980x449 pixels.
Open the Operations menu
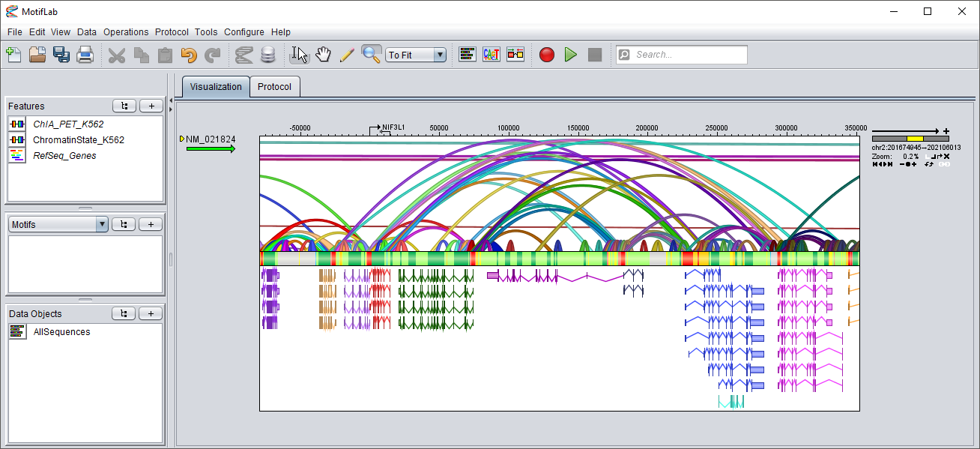coord(126,32)
